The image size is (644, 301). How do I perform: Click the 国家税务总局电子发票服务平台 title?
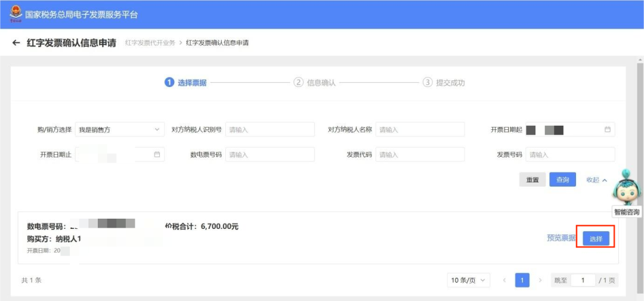[81, 15]
